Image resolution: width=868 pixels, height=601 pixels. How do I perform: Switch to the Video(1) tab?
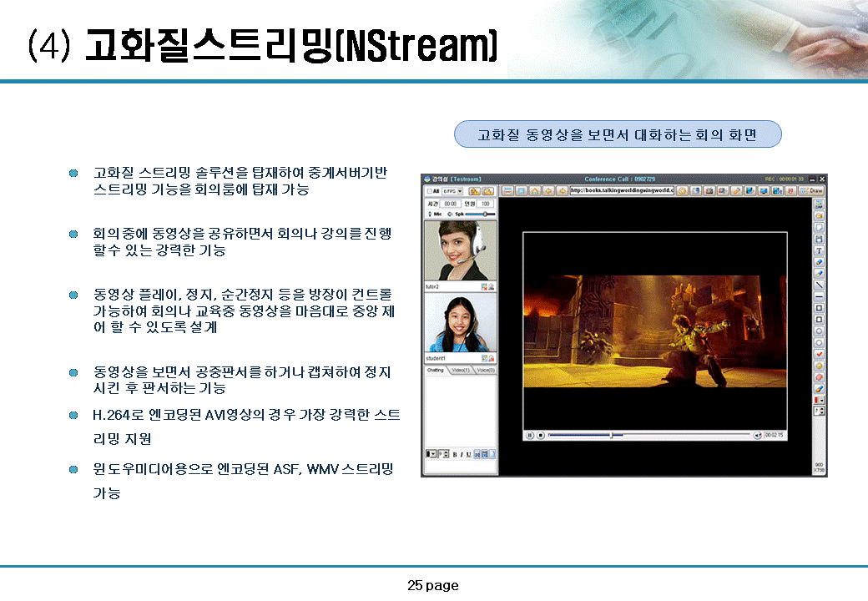(x=461, y=371)
